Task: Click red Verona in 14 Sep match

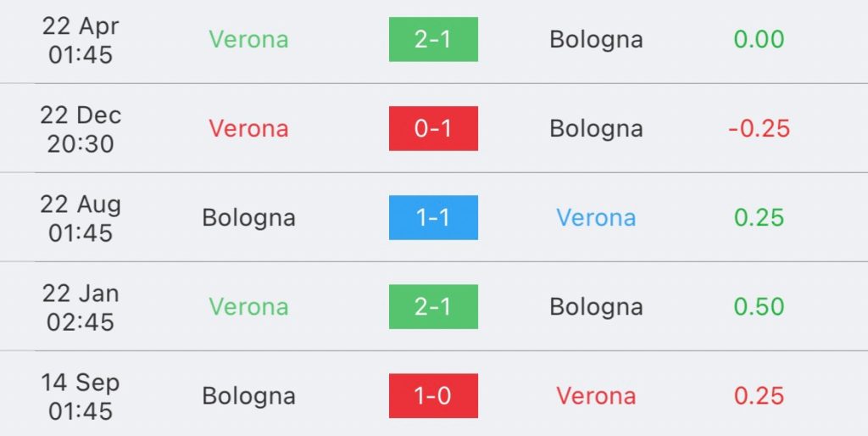Action: [x=596, y=396]
